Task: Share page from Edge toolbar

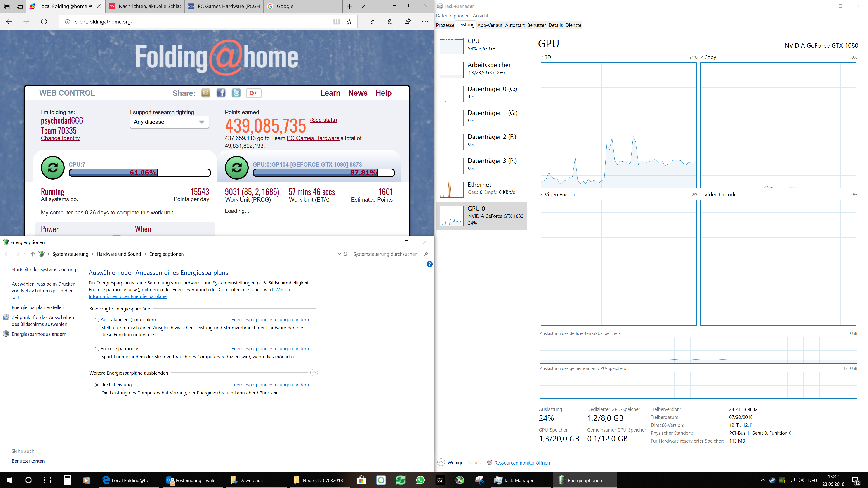Action: coord(407,21)
